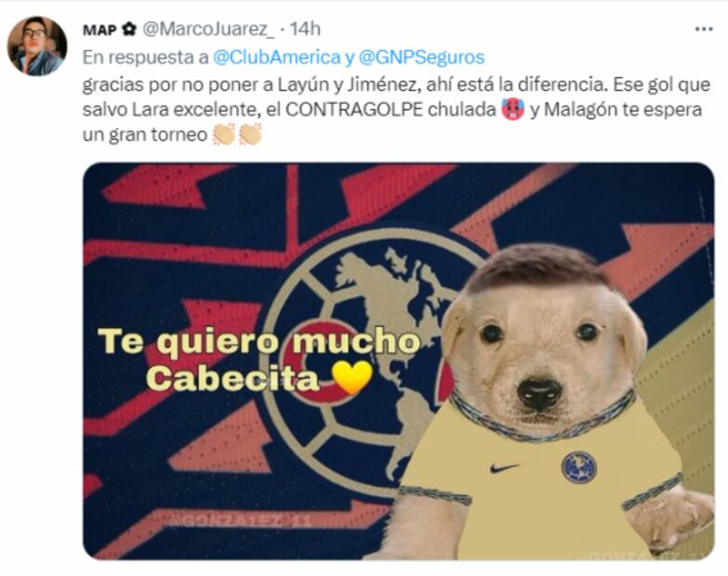The height and width of the screenshot is (576, 728).
Task: Click the @GONZA1EZ_11 watermark in image
Action: (x=239, y=521)
